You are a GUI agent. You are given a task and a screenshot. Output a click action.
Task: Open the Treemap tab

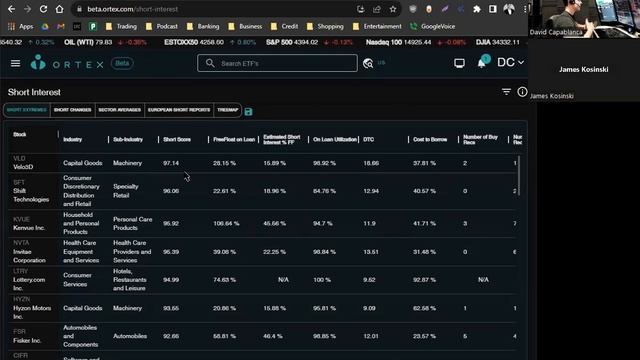click(x=227, y=110)
